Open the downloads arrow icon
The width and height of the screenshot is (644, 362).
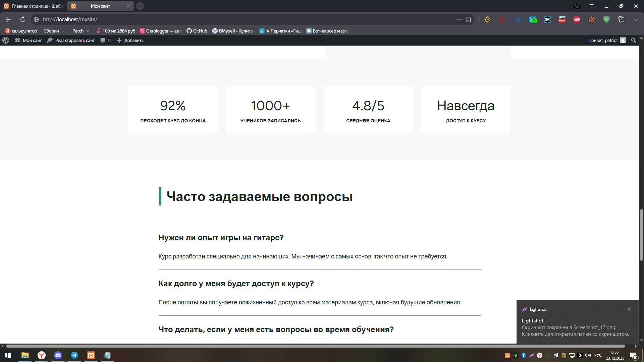636,19
